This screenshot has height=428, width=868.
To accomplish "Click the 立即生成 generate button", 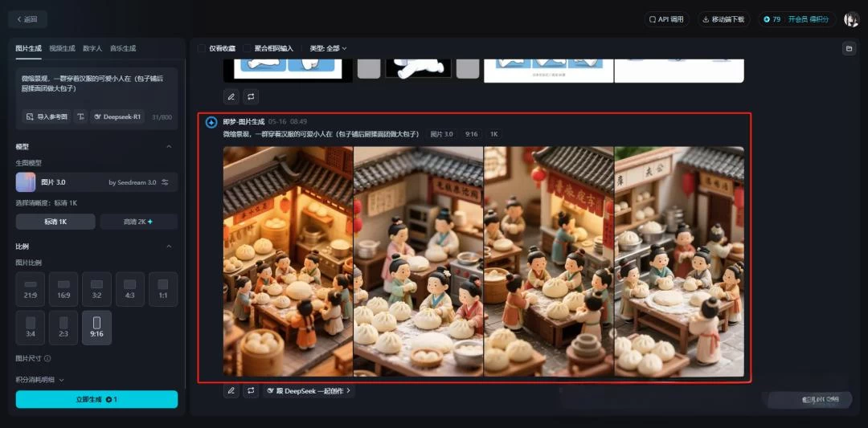I will (x=96, y=399).
